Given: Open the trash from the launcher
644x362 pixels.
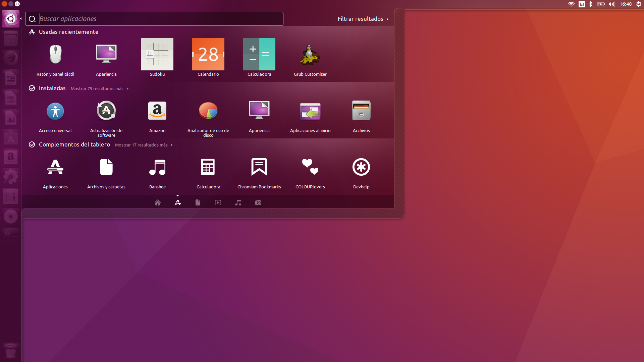Looking at the screenshot, I should tap(11, 351).
